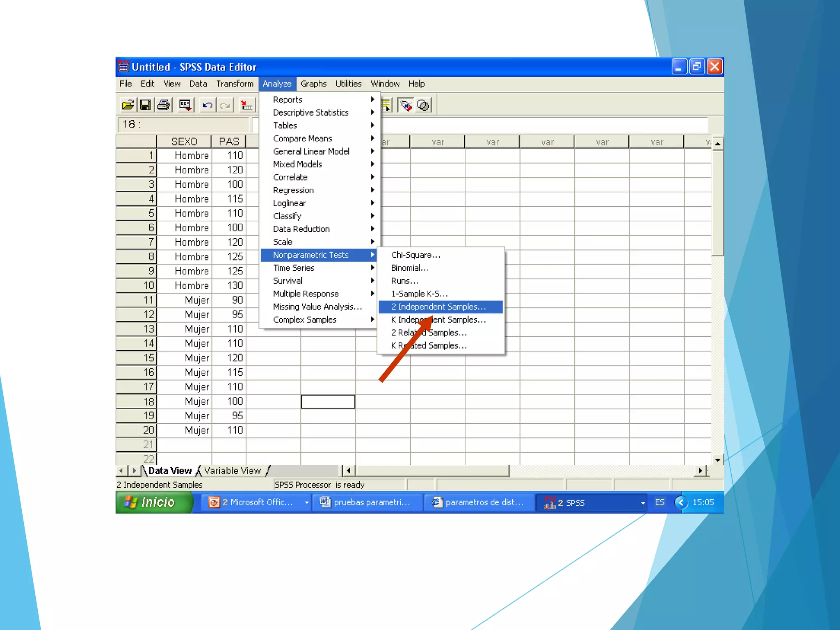Screen dimensions: 840x630
Task: Toggle the Value Labels tag icon
Action: [x=406, y=106]
